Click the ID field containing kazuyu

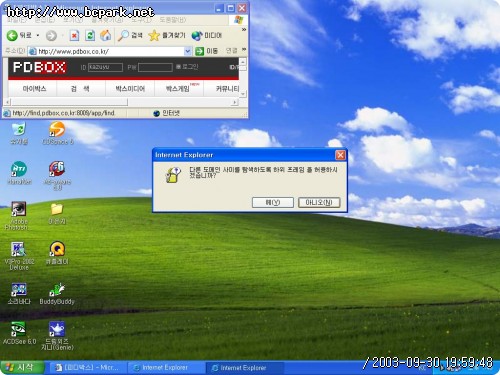[105, 67]
